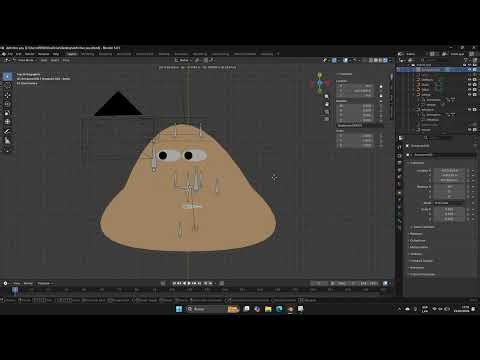The image size is (480, 360).
Task: Toggle render camera icon of highlighted outliner row
Action: click(x=475, y=70)
